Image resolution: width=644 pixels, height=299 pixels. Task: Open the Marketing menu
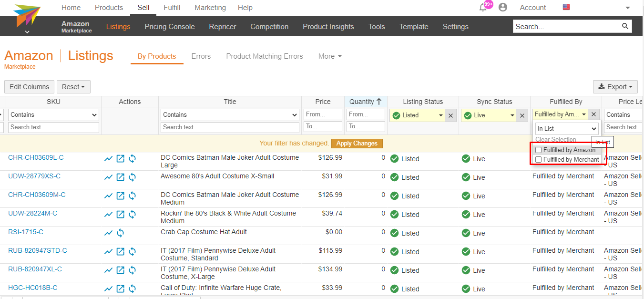(210, 8)
